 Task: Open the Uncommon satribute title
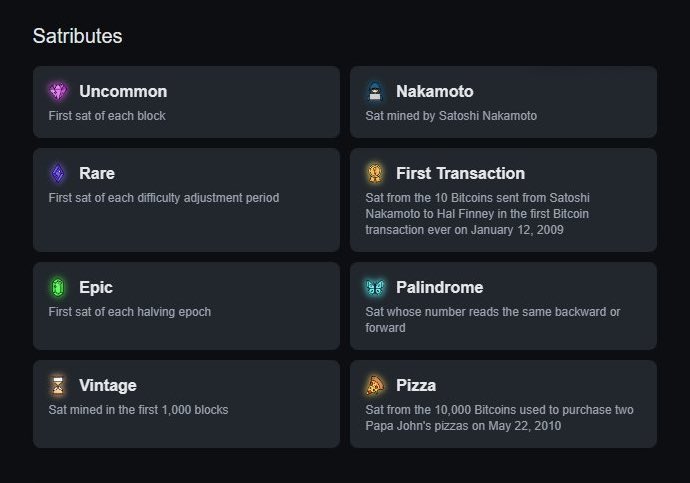(123, 91)
